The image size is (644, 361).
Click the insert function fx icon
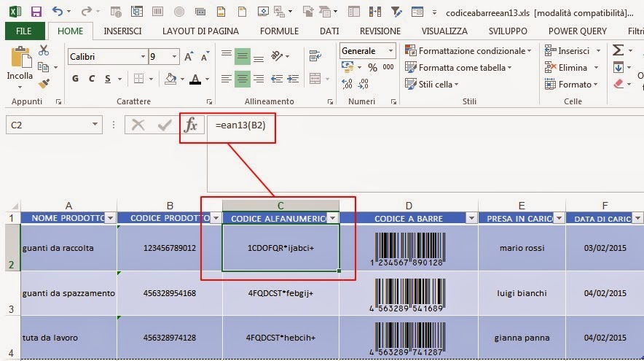[191, 125]
